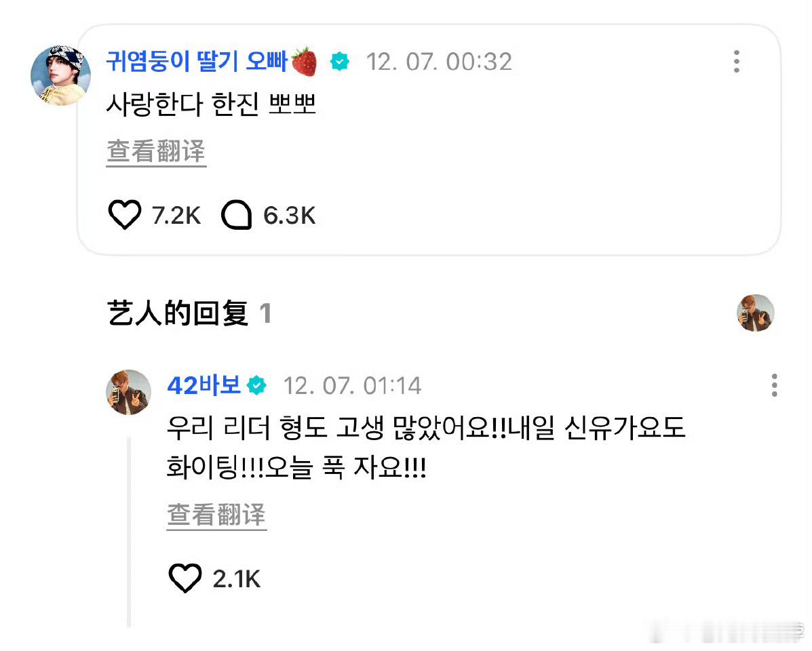
Task: Open comments via the 6.3K bubble icon
Action: 237,215
